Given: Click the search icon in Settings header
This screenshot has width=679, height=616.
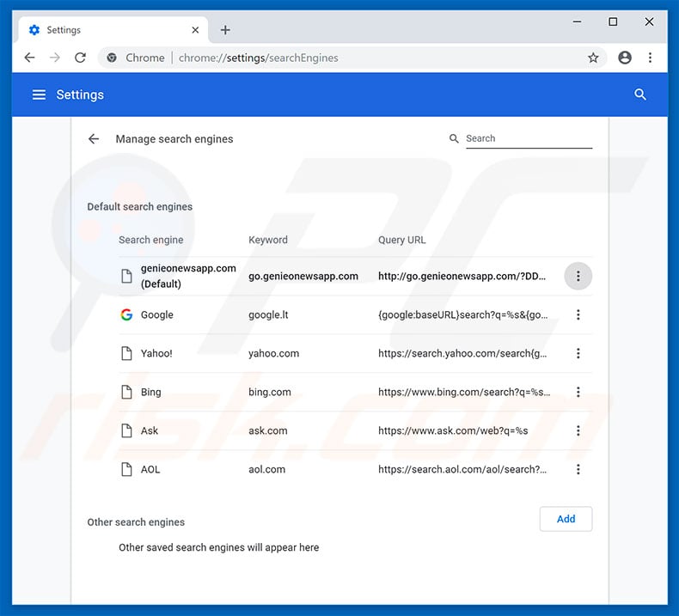Looking at the screenshot, I should [x=640, y=95].
